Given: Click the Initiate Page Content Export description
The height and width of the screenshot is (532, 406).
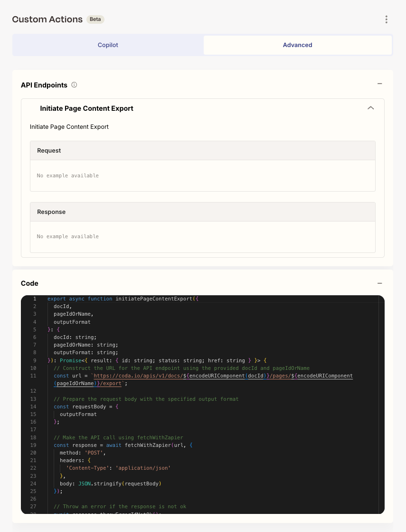Looking at the screenshot, I should [x=69, y=127].
